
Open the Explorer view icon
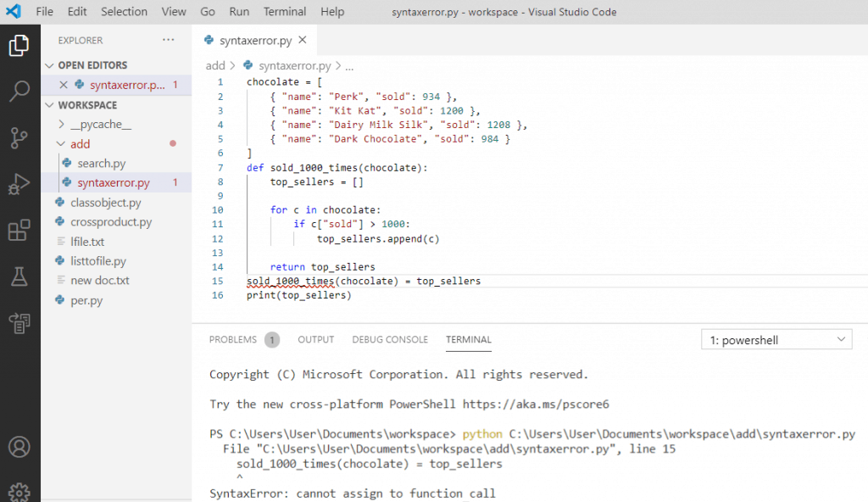(x=19, y=46)
